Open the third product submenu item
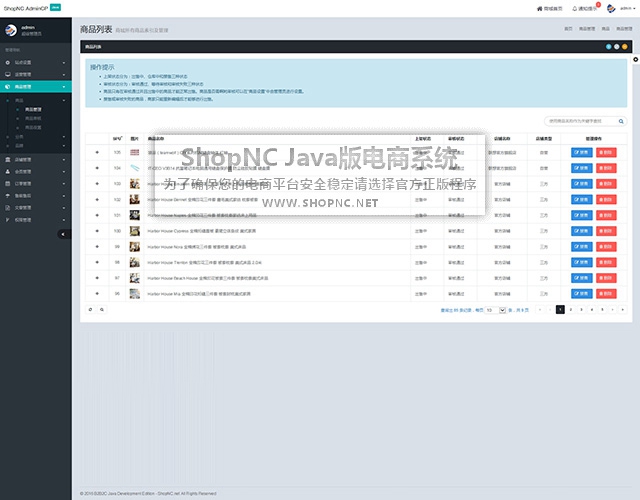The height and width of the screenshot is (500, 640). (x=33, y=127)
